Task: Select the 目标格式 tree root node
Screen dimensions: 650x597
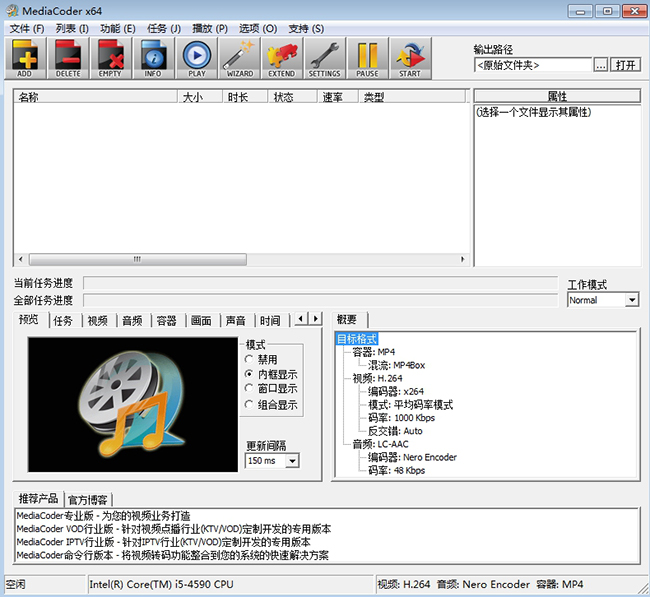Action: (x=357, y=339)
